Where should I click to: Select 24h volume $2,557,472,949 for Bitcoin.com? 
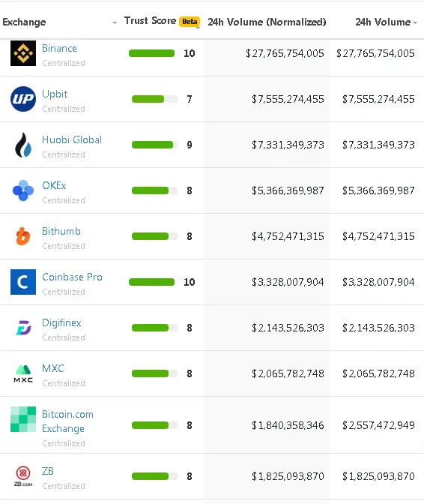coord(378,425)
